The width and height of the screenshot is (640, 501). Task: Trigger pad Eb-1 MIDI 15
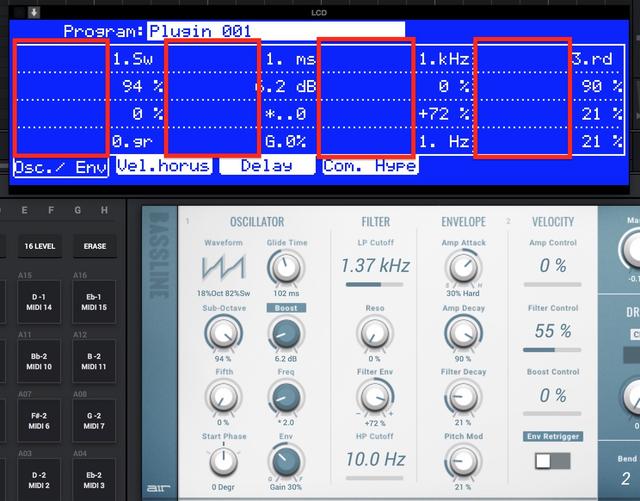(94, 302)
